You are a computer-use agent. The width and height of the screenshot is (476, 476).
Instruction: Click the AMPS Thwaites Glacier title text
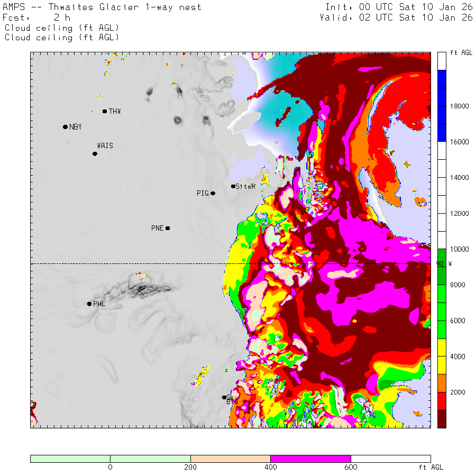click(x=102, y=7)
